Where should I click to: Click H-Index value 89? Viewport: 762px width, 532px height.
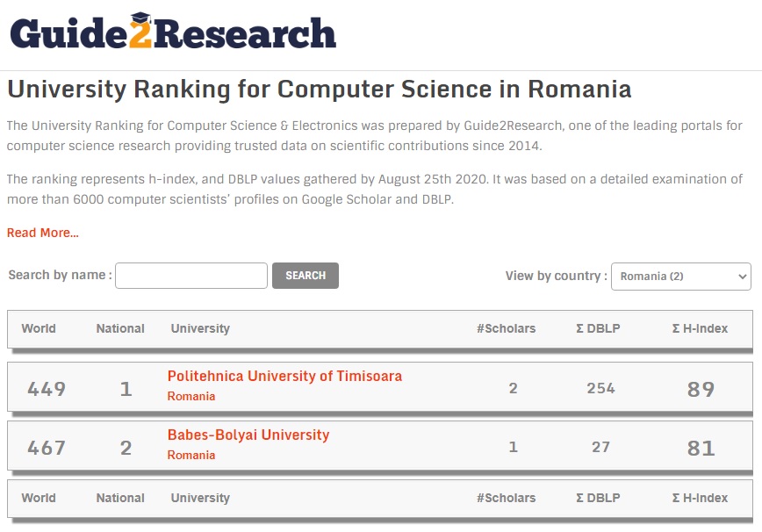click(x=701, y=389)
